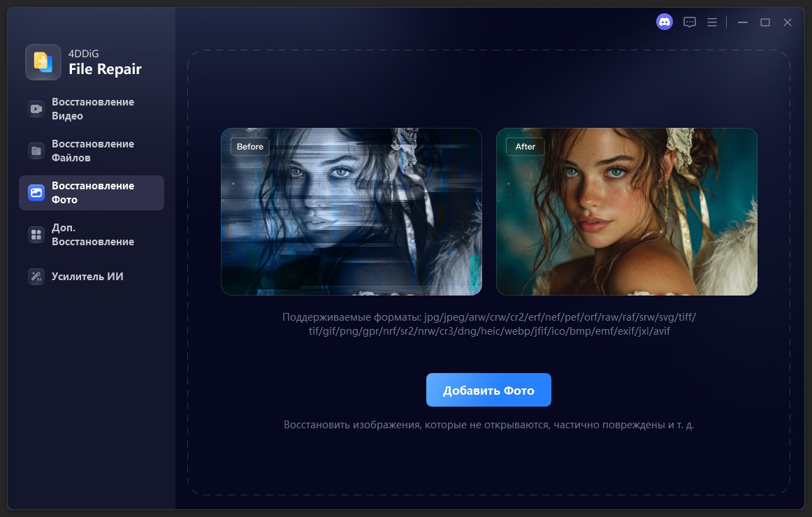Viewport: 812px width, 517px height.
Task: Click the magic wand icon beside Усилитель ИИ
Action: tap(36, 277)
